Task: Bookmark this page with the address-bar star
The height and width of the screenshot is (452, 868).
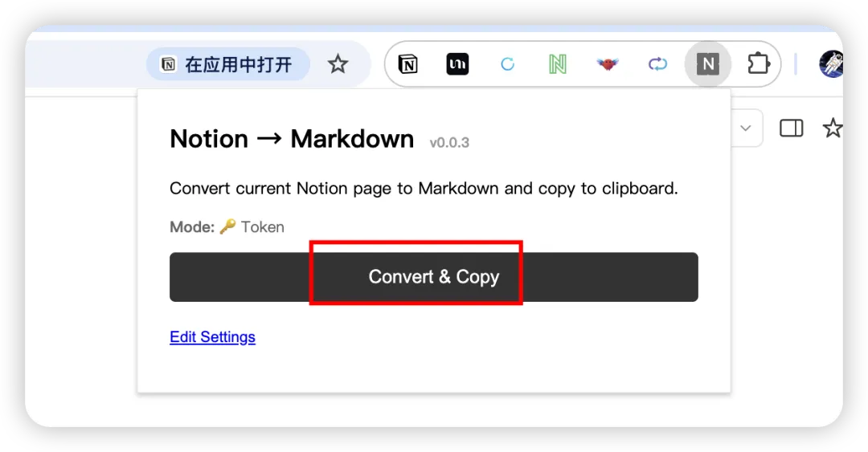Action: 338,64
